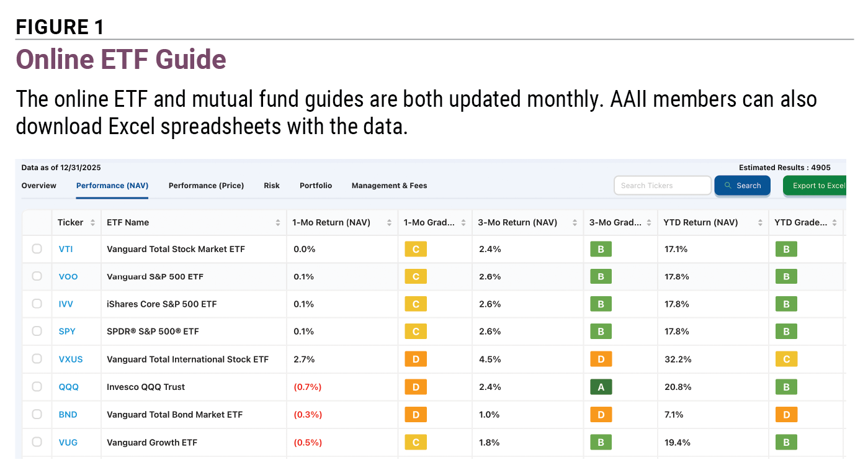Sort by Ticker column arrows

[x=92, y=223]
